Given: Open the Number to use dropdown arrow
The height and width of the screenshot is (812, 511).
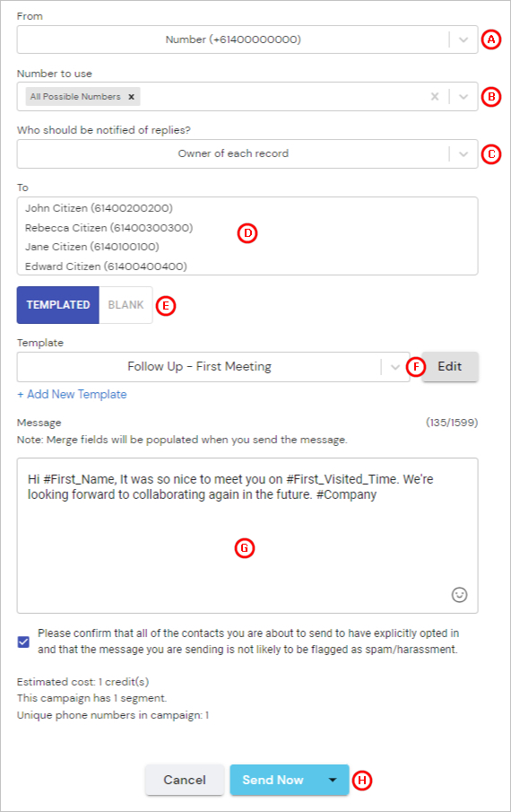Looking at the screenshot, I should 463,97.
